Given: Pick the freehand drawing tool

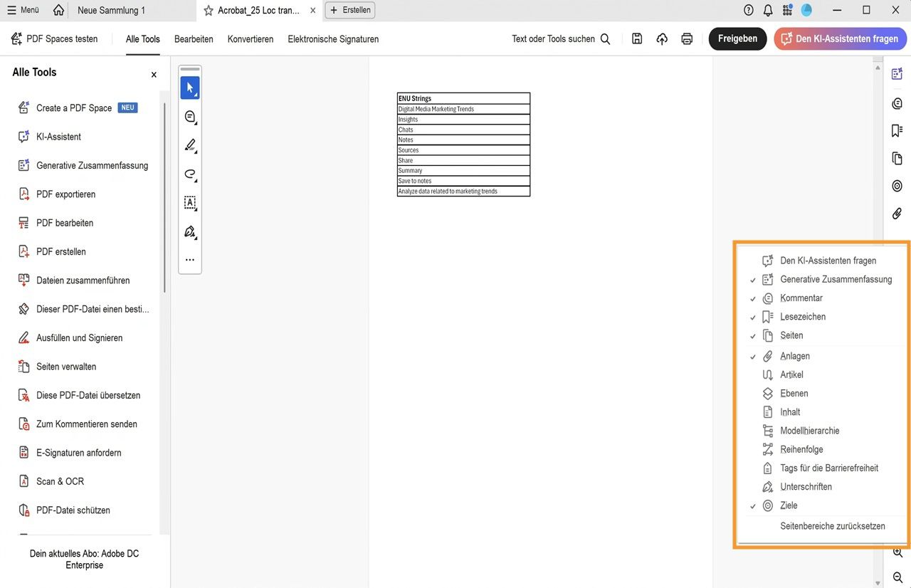Looking at the screenshot, I should tap(189, 174).
